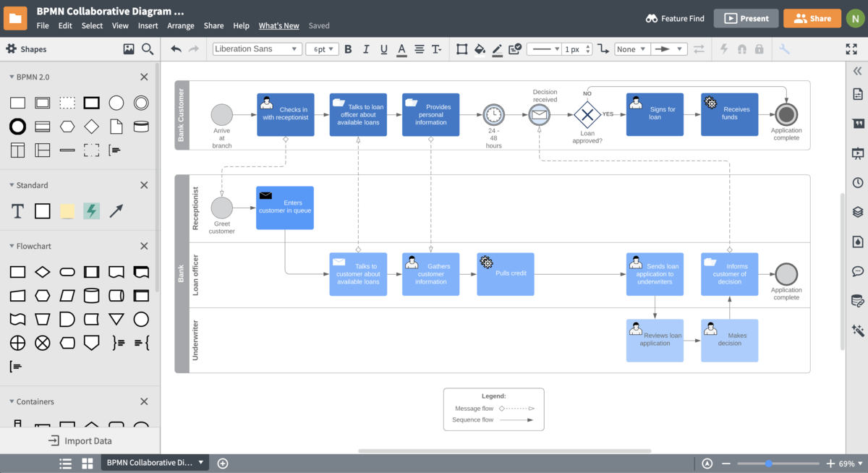Enter fullscreen with the expand icon
868x473 pixels.
pos(851,49)
